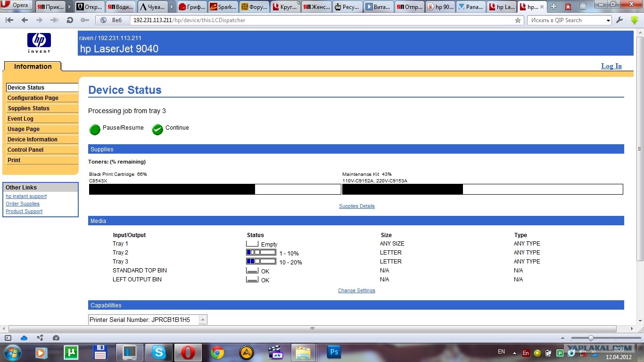The width and height of the screenshot is (644, 362).
Task: Click the QIP Search input field
Action: coord(566,20)
